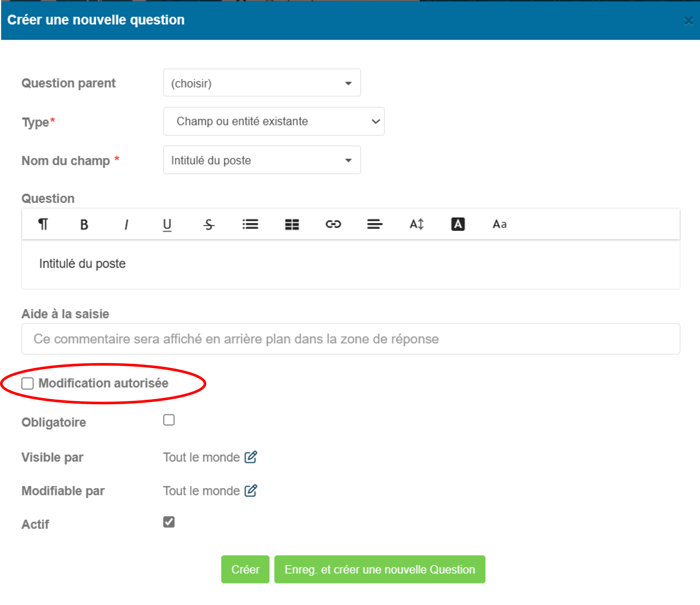Apply italic formatting to the question text

[126, 224]
